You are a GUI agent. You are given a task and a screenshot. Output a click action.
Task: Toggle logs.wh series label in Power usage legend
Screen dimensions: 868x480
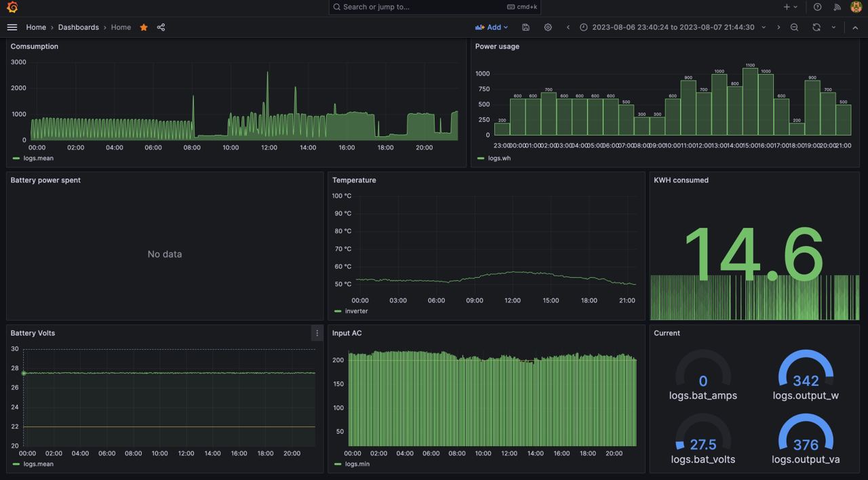(x=499, y=158)
